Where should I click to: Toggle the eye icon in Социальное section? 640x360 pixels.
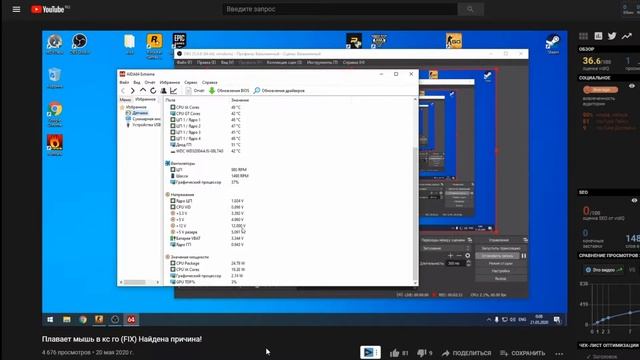[632, 86]
